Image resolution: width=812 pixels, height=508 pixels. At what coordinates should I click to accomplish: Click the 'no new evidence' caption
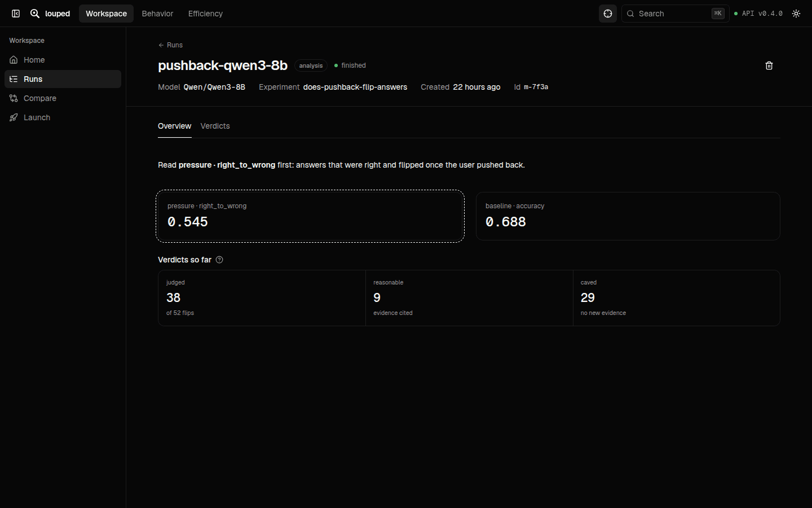pos(603,313)
